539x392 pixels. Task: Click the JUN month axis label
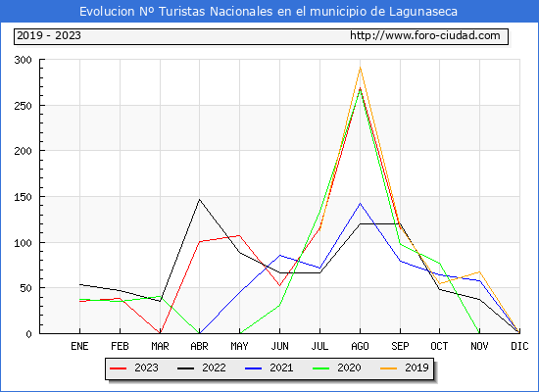(280, 346)
